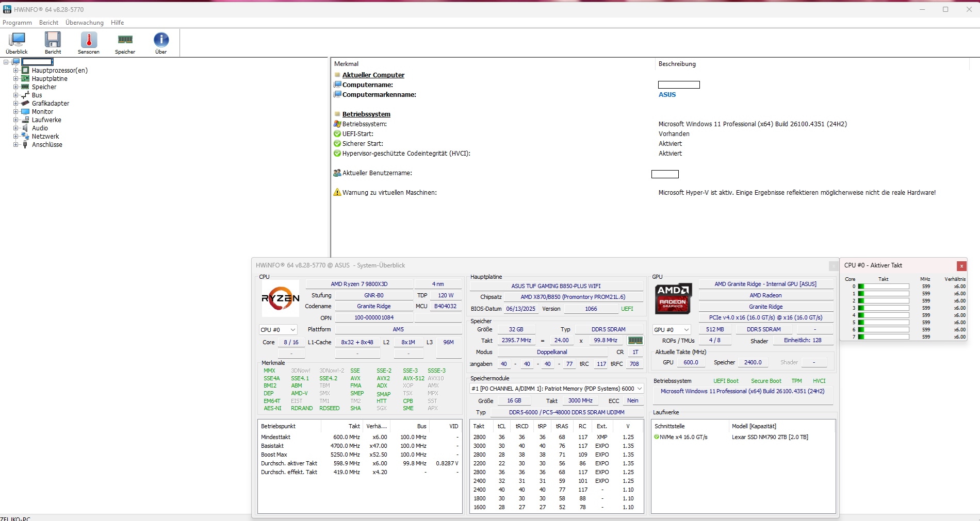Open the Überblick summary toolbar icon
The height and width of the screenshot is (521, 980).
pos(17,43)
